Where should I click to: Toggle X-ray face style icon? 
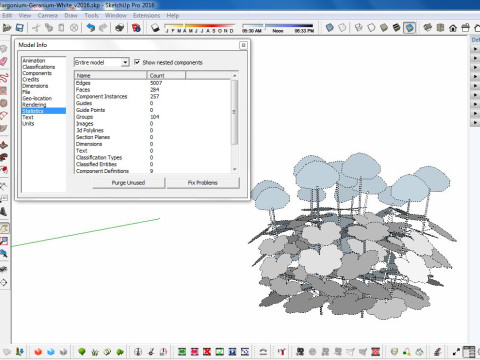330,28
